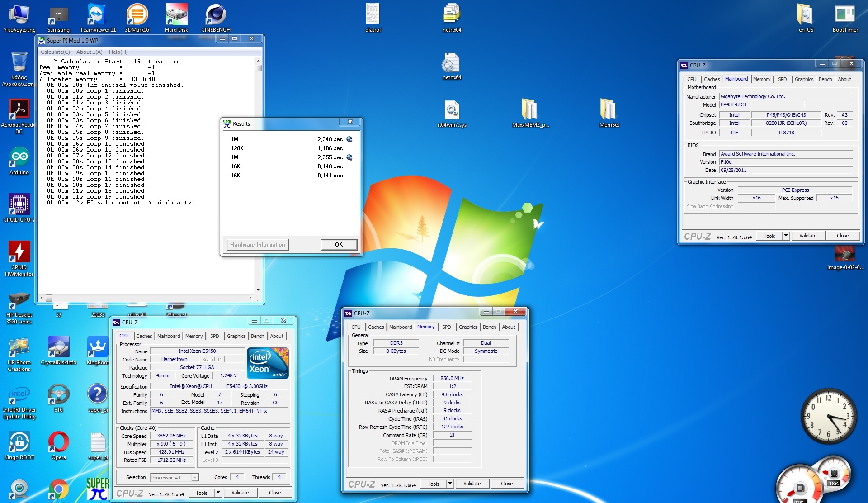Click Validate in CPU-Z processor window
This screenshot has width=868, height=503.
pyautogui.click(x=240, y=493)
